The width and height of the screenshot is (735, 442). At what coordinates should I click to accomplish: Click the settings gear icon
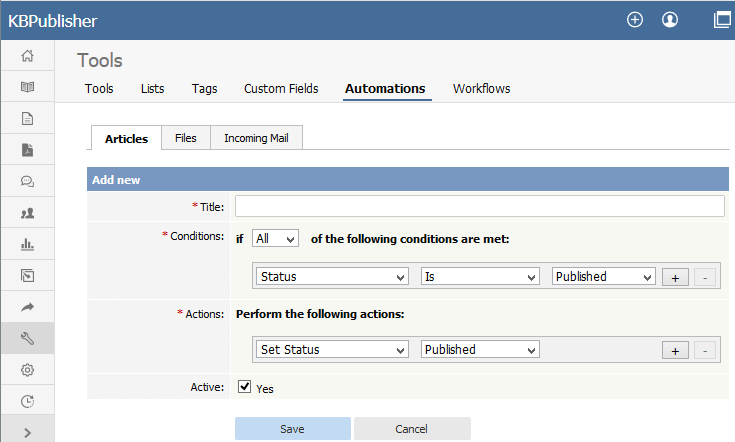pos(27,370)
